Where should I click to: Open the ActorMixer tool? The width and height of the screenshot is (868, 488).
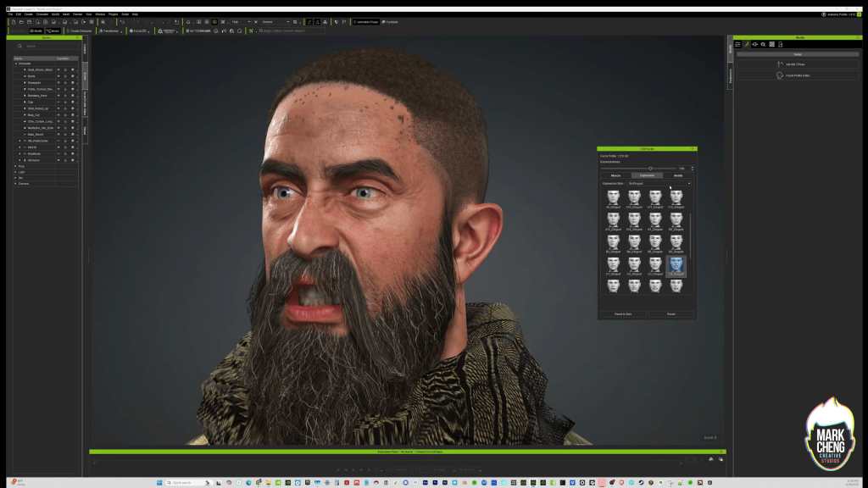(x=198, y=31)
